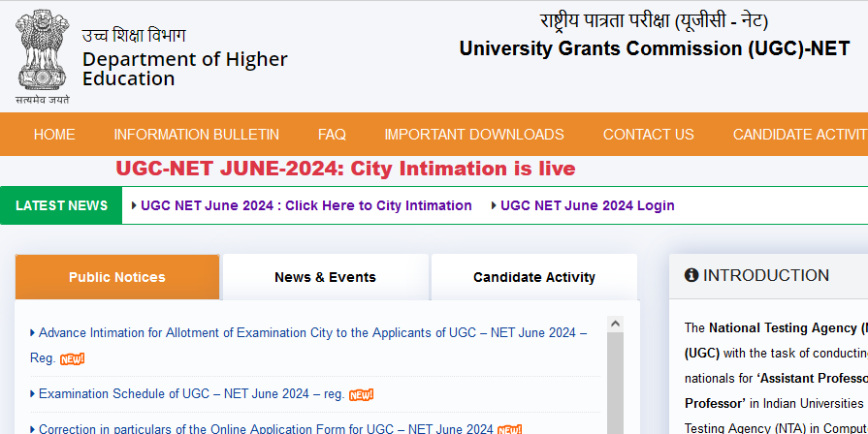Click the scroll-up arrow in the notices list
Image resolution: width=868 pixels, height=434 pixels.
[x=615, y=324]
